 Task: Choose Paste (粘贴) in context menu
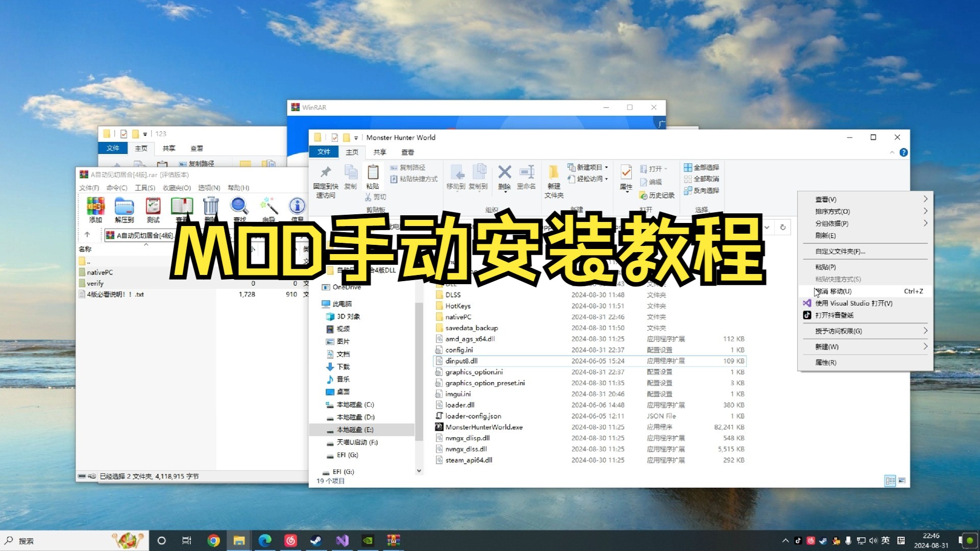coord(866,267)
